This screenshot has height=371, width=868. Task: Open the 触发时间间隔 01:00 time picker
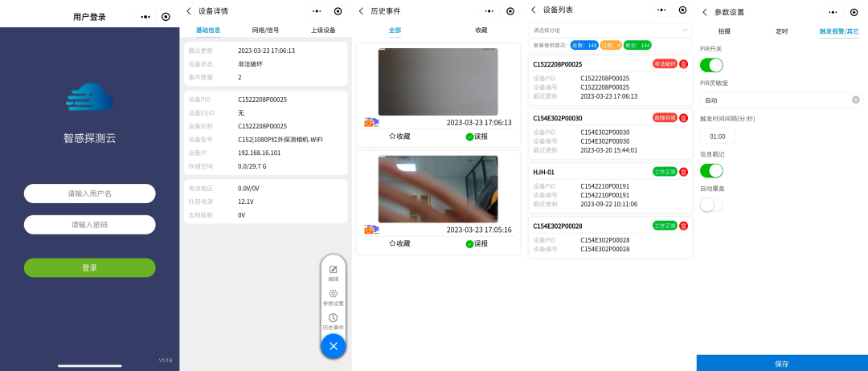tap(717, 137)
